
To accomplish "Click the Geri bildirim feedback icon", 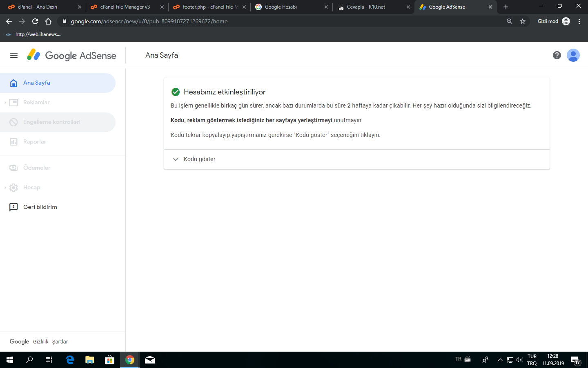I will [13, 207].
